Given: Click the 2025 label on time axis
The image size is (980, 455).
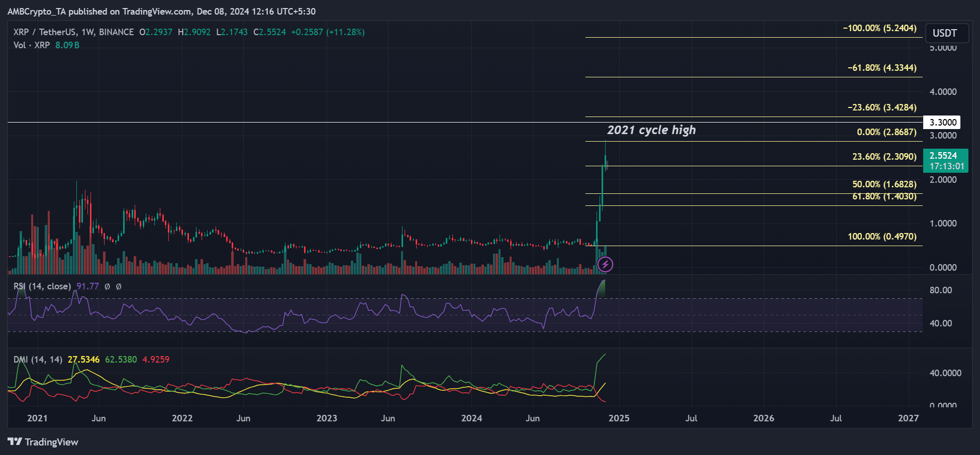Looking at the screenshot, I should point(619,418).
